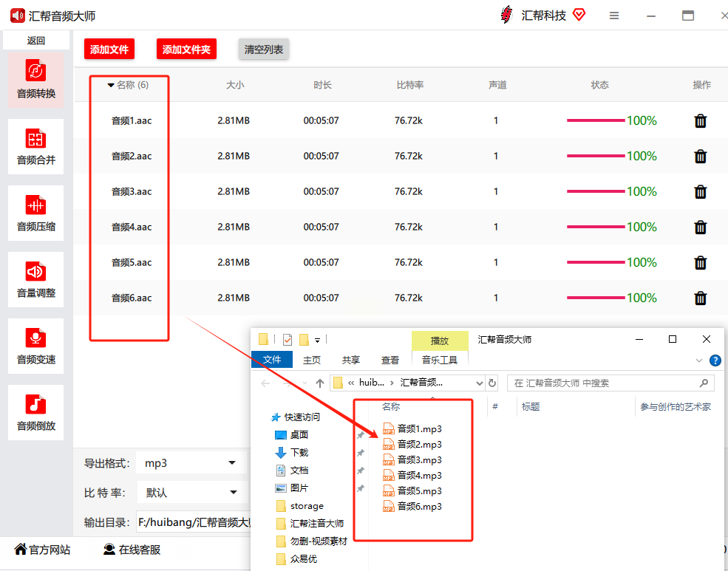Open the 音频倒放 audio reverse tool
728x571 pixels.
click(x=35, y=412)
